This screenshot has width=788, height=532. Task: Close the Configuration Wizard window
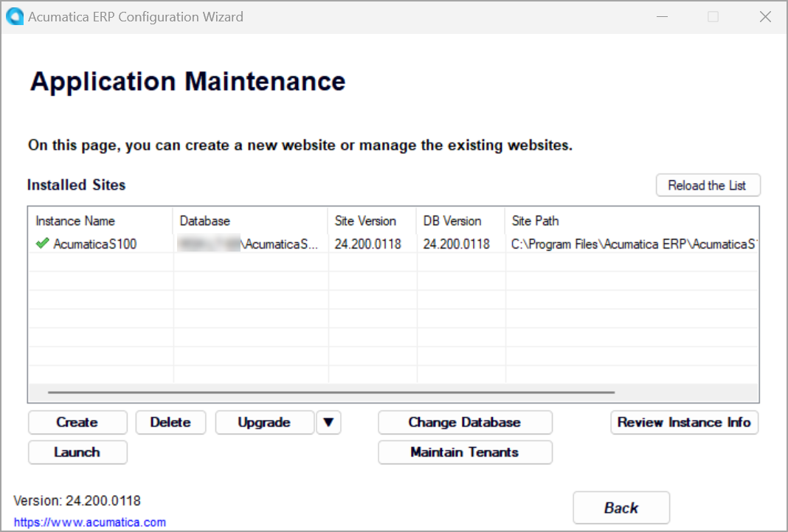[765, 16]
